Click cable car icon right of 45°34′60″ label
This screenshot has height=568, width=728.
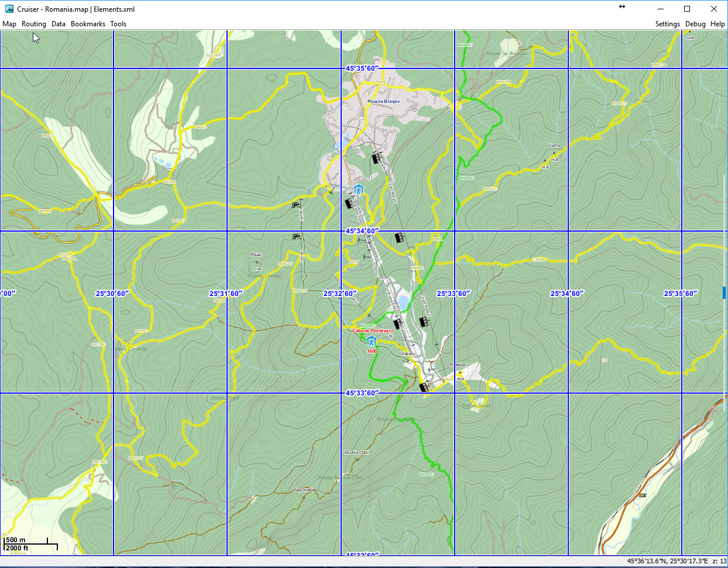click(x=400, y=237)
